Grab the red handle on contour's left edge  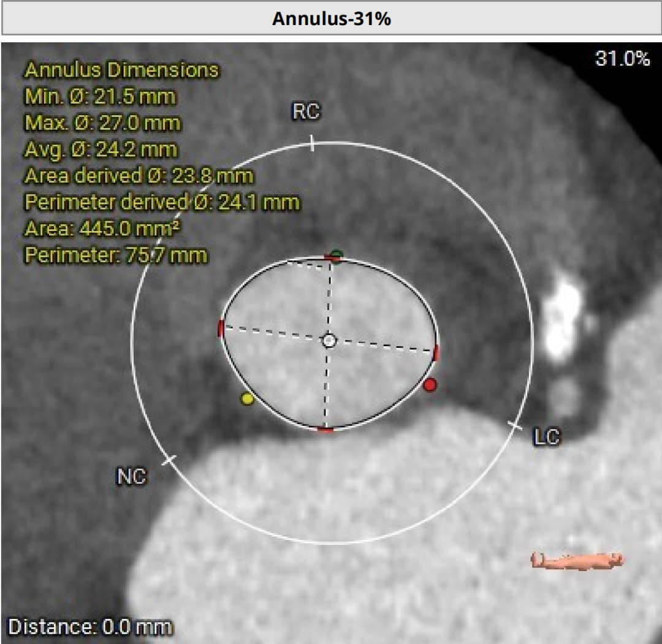click(221, 328)
